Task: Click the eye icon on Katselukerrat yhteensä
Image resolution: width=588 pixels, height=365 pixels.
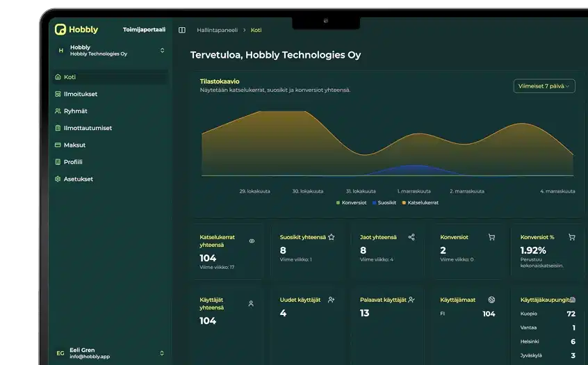Action: 252,241
